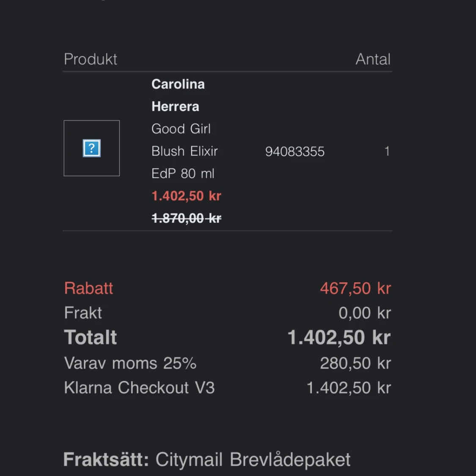The height and width of the screenshot is (476, 476).
Task: Tap the bold Totalt label
Action: [x=91, y=337]
